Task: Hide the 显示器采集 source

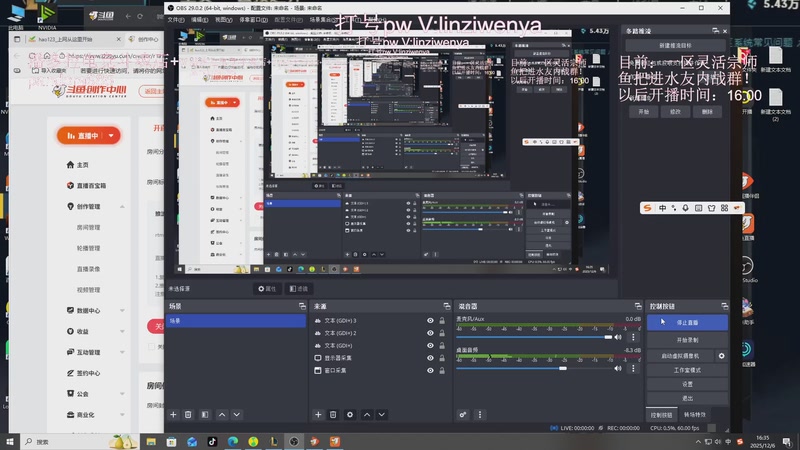Action: (430, 358)
